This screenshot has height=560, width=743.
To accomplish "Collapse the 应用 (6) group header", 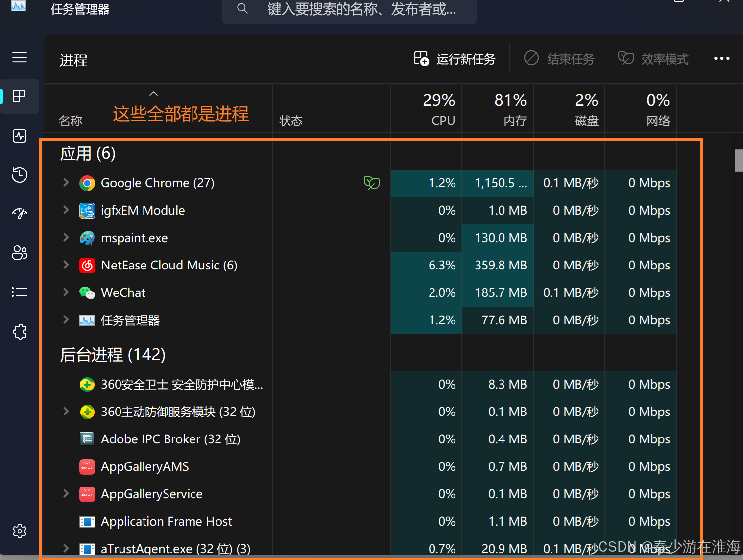I will coord(88,154).
